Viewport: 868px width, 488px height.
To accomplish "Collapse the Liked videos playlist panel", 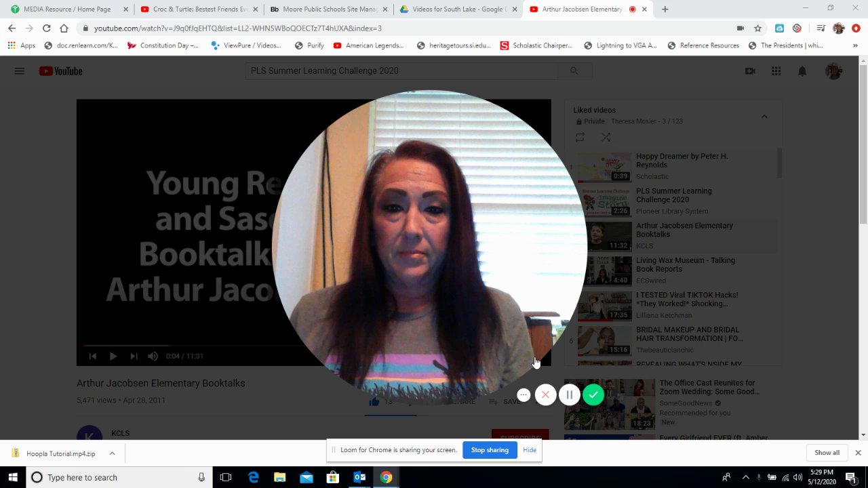I will click(764, 117).
